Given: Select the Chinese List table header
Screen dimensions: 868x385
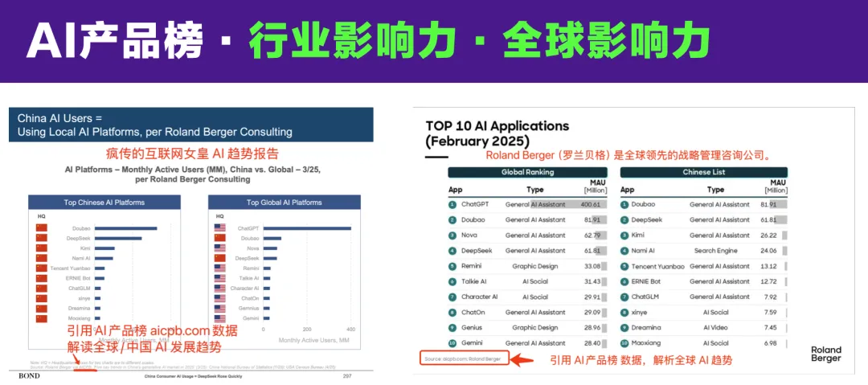Looking at the screenshot, I should 703,172.
